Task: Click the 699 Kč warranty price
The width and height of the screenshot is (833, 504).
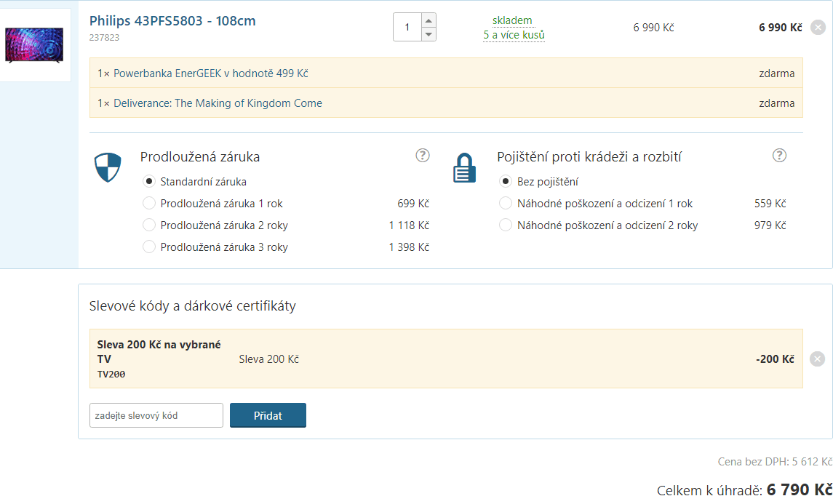Action: coord(413,204)
